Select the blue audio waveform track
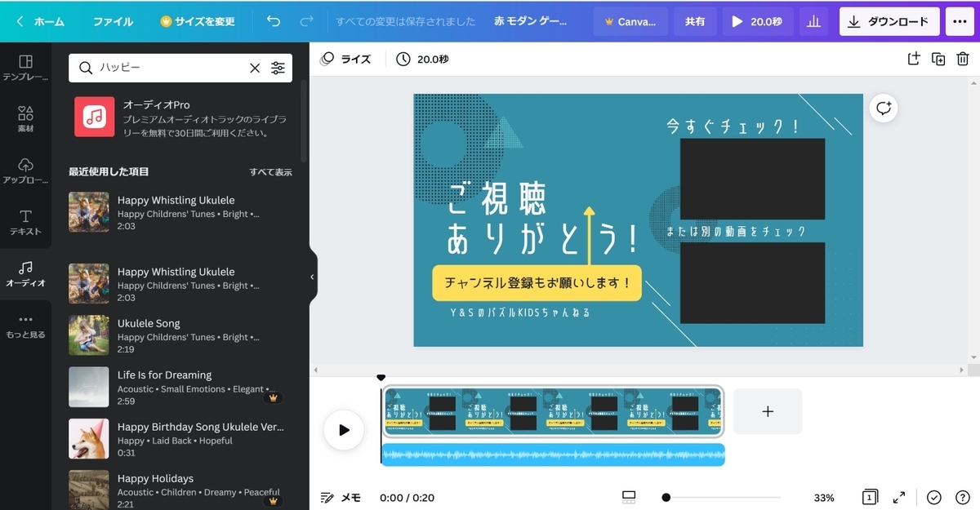This screenshot has width=980, height=510. (553, 455)
